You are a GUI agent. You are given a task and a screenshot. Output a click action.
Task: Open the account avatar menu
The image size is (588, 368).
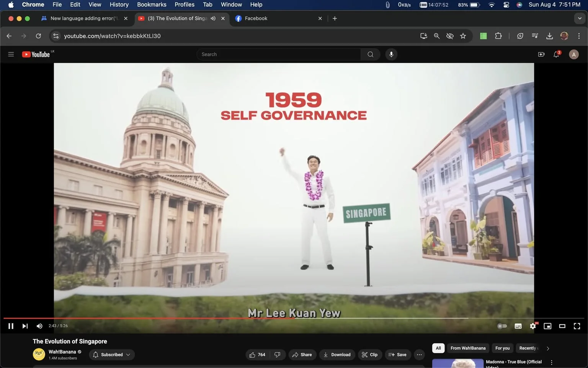coord(573,54)
